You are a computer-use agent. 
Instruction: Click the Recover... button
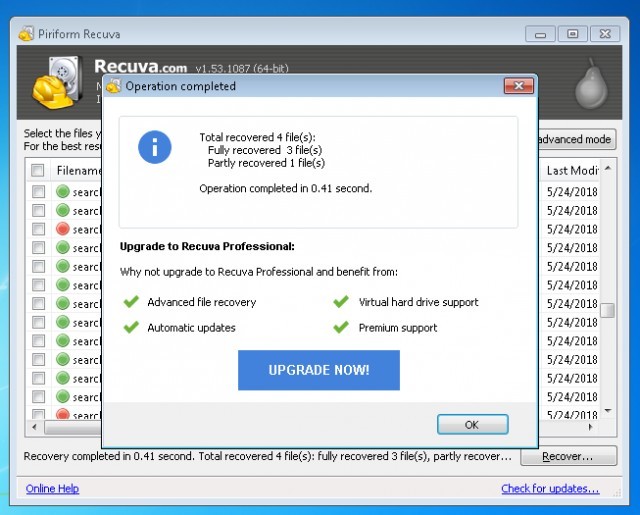568,456
